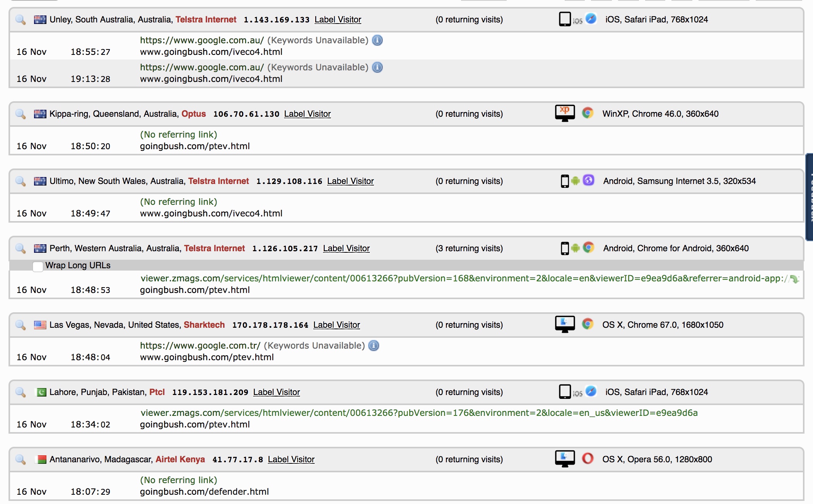Click green link icon at end of zmags URL

(794, 279)
